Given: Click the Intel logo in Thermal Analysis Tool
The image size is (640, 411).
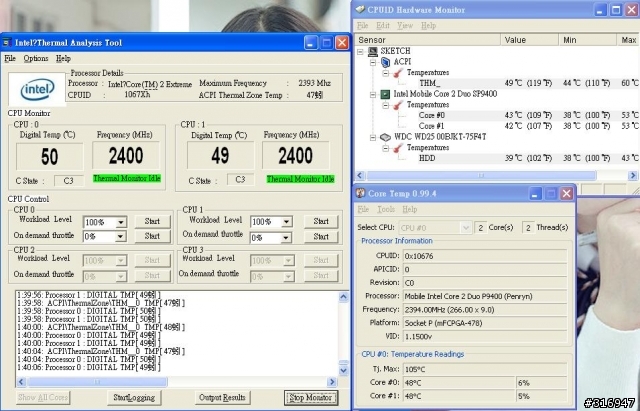Looking at the screenshot, I should point(37,89).
